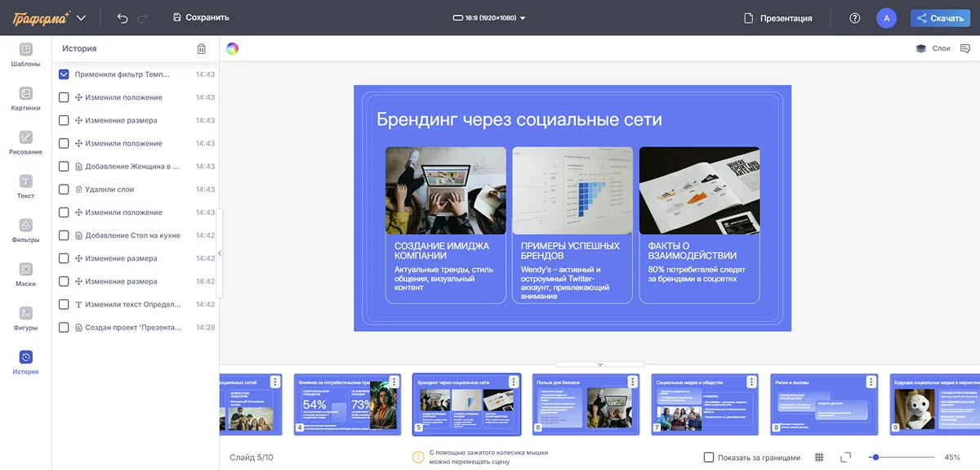Select slide 4 thumbnail

pyautogui.click(x=347, y=405)
